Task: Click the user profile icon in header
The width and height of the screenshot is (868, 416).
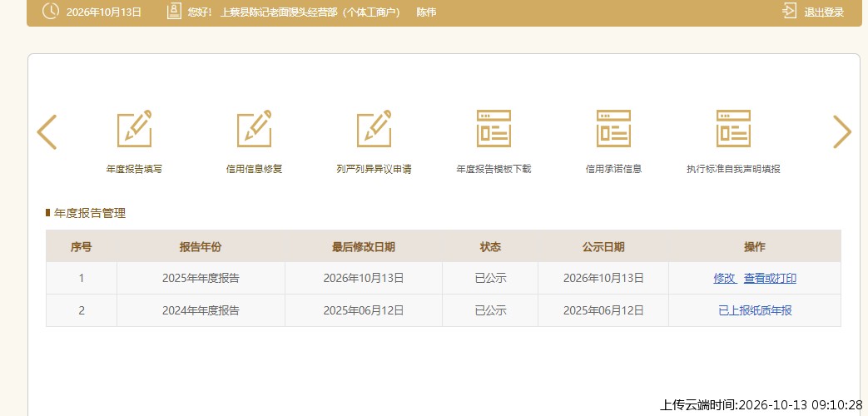Action: pos(175,11)
